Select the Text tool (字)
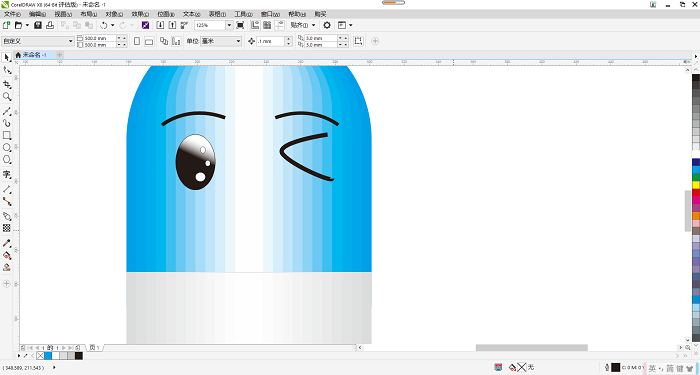 click(x=7, y=174)
